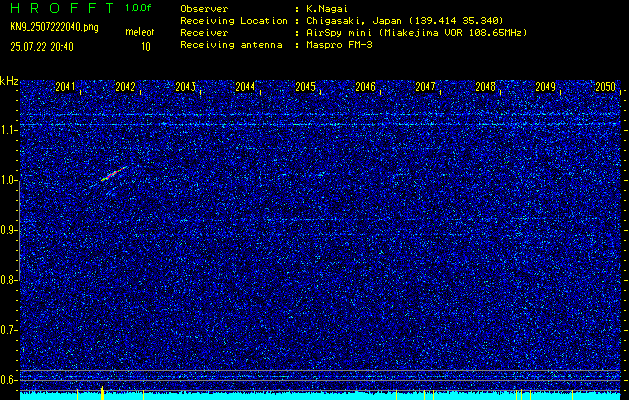Select the 2048 time tick label
Screen dimensions: 629x400
(485, 87)
